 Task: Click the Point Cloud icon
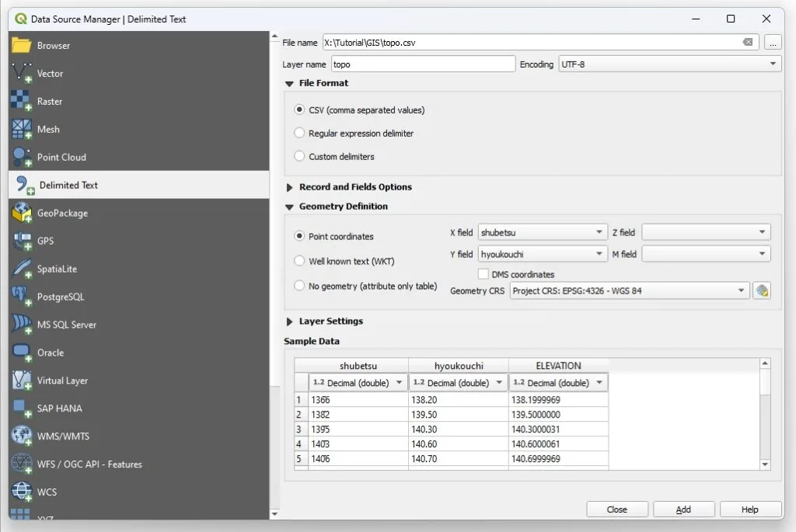coord(22,157)
